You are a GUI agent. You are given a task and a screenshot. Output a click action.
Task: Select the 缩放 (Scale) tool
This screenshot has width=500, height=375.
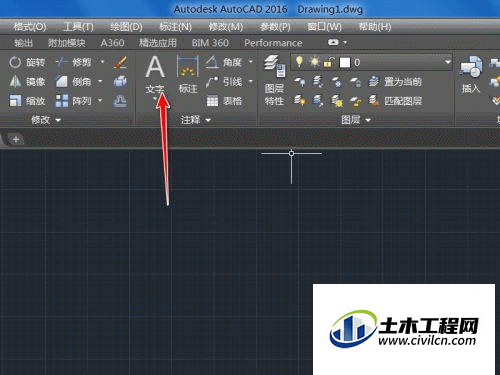(27, 101)
